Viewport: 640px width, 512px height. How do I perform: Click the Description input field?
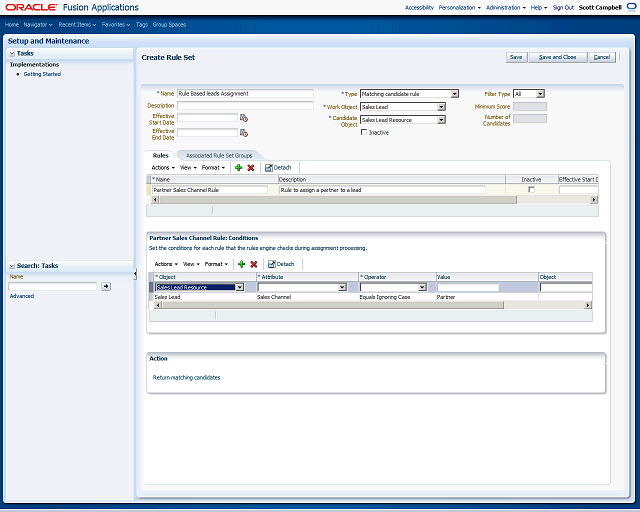(245, 105)
